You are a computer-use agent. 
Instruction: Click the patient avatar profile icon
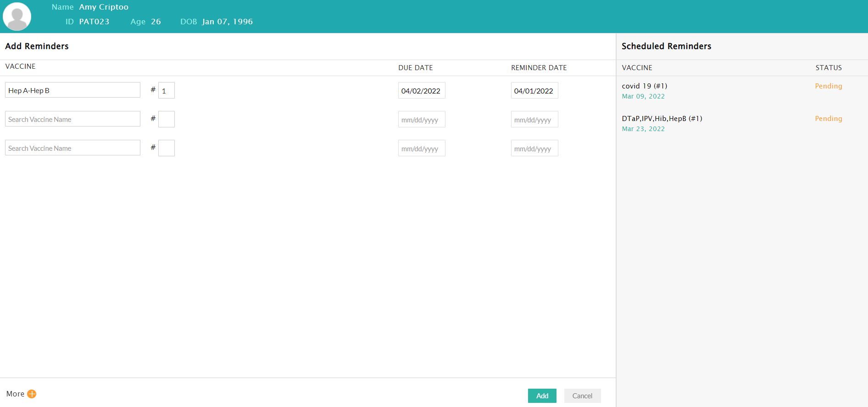pos(17,16)
